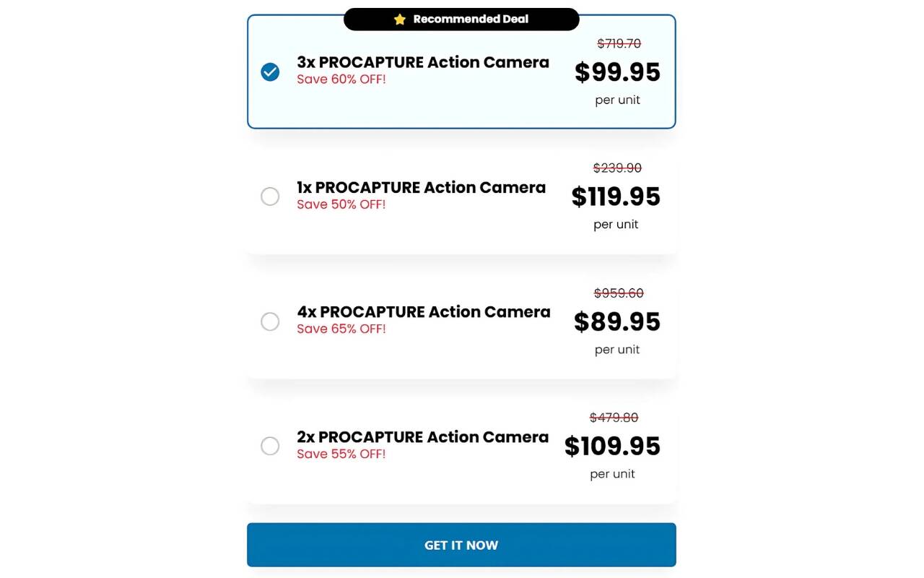The width and height of the screenshot is (924, 578).
Task: Click the $89.95 per unit price
Action: point(617,322)
